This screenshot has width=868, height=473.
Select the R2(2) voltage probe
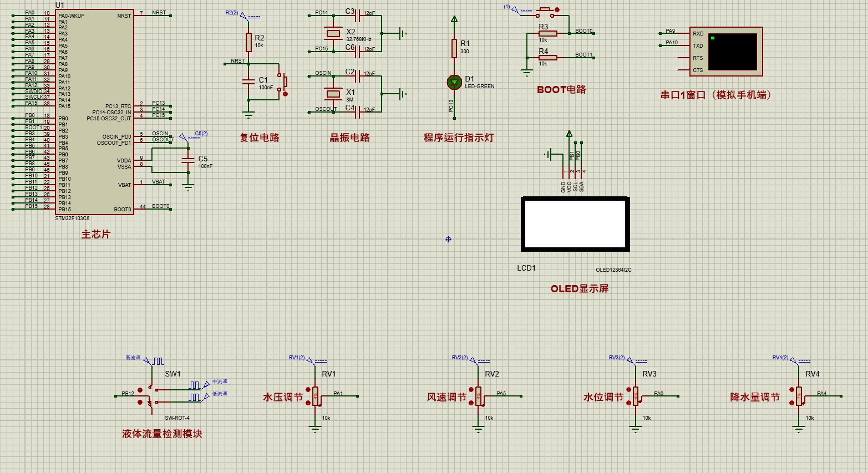(244, 16)
